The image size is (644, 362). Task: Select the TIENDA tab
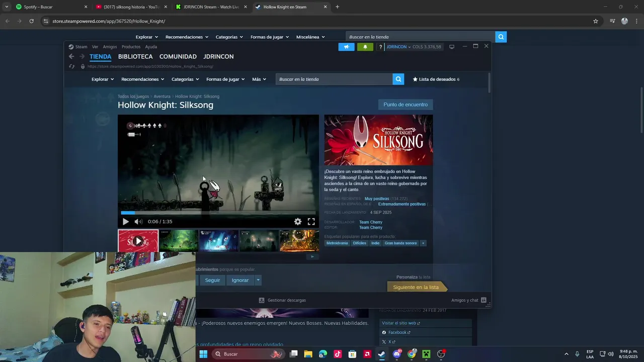(x=100, y=57)
